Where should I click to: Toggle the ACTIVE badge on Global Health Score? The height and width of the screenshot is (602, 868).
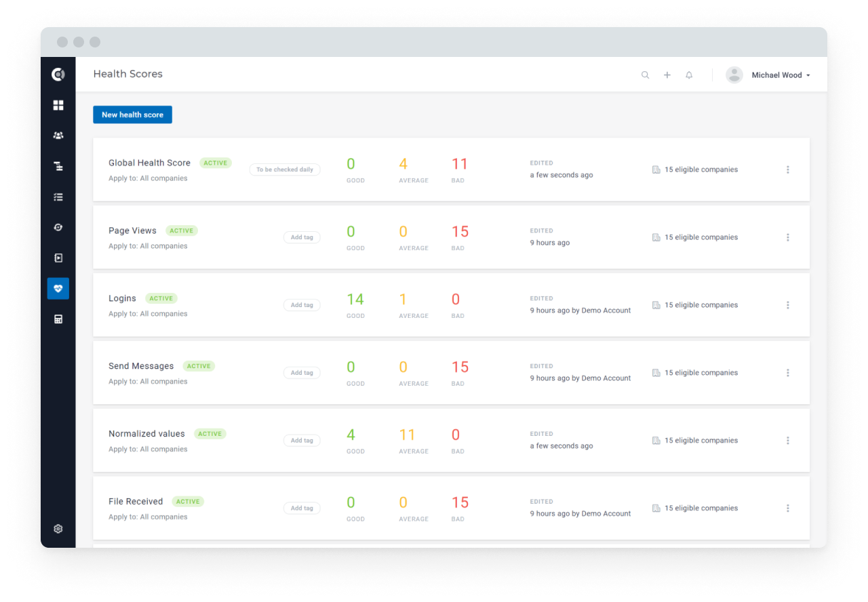pyautogui.click(x=216, y=163)
